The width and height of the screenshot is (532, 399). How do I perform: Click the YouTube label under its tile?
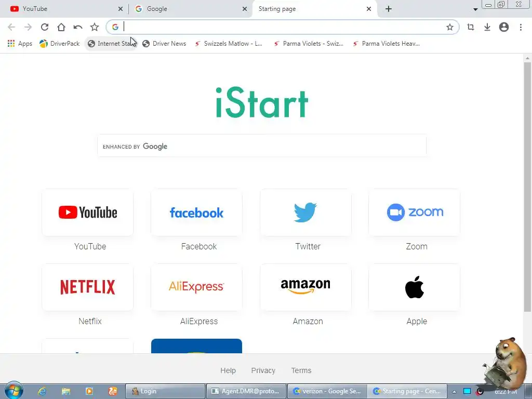point(90,246)
